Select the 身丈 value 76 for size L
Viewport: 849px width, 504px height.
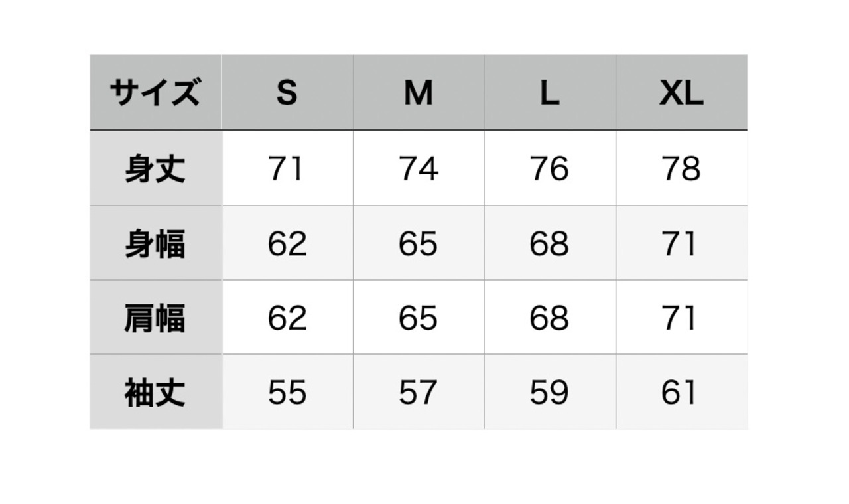point(549,168)
